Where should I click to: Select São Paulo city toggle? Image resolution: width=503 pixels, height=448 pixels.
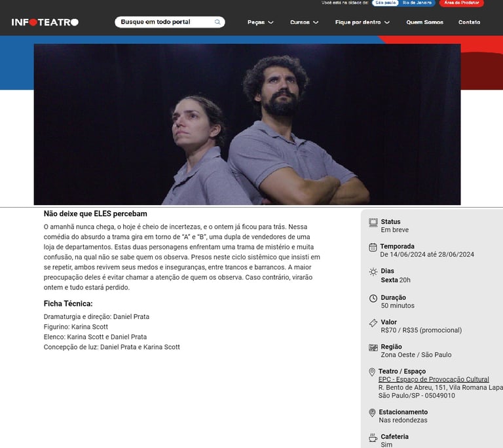coord(385,3)
